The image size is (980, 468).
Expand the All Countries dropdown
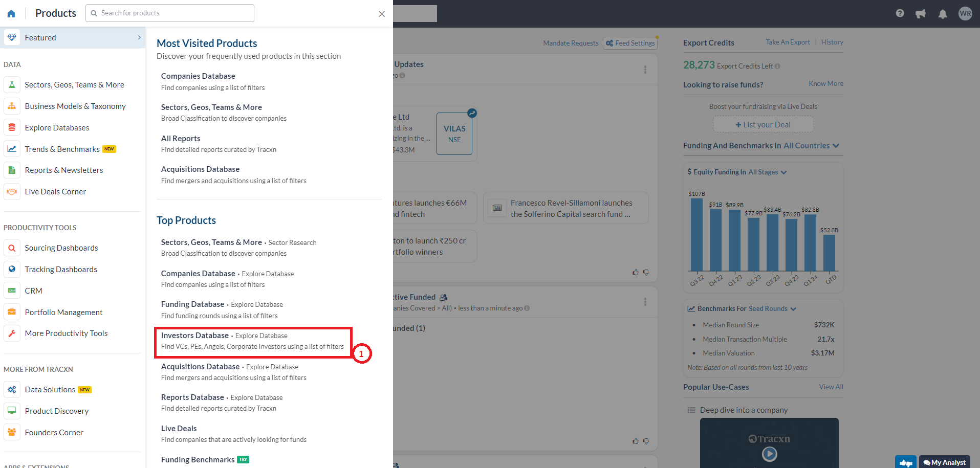(x=812, y=145)
